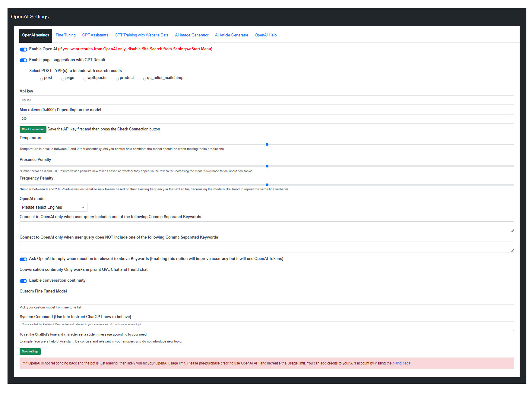
Task: Open the AI Image Generator tab
Action: click(192, 35)
